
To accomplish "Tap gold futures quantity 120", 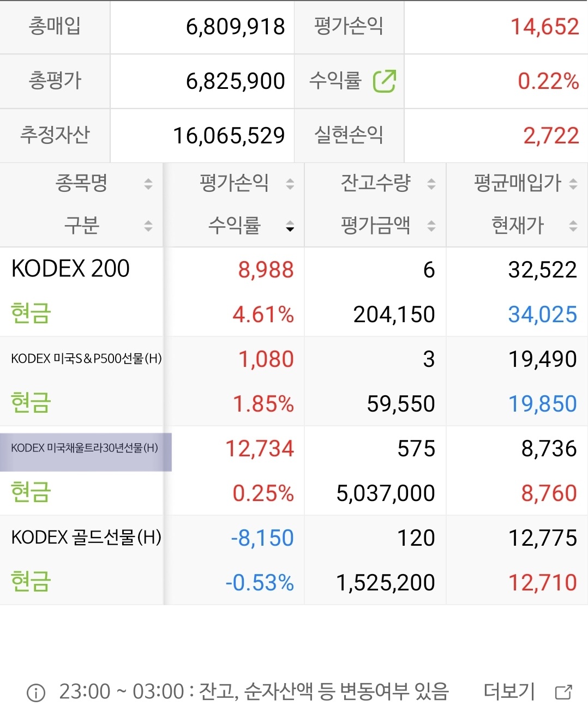I will tap(416, 538).
